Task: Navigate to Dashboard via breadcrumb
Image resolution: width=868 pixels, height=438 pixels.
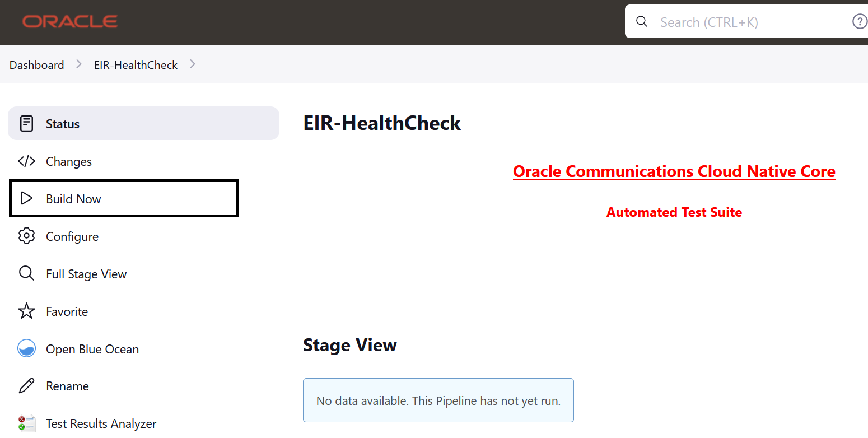Action: tap(36, 64)
